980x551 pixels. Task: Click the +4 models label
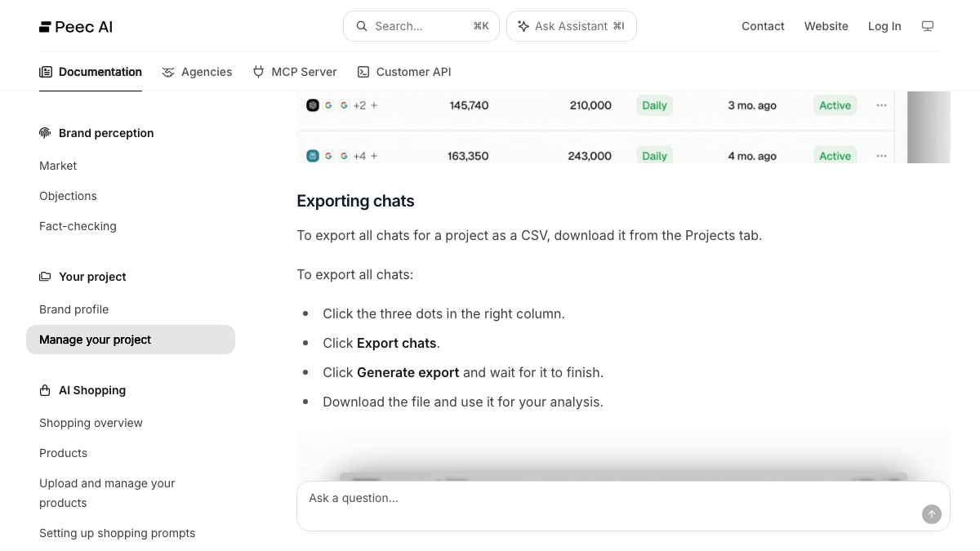[359, 156]
